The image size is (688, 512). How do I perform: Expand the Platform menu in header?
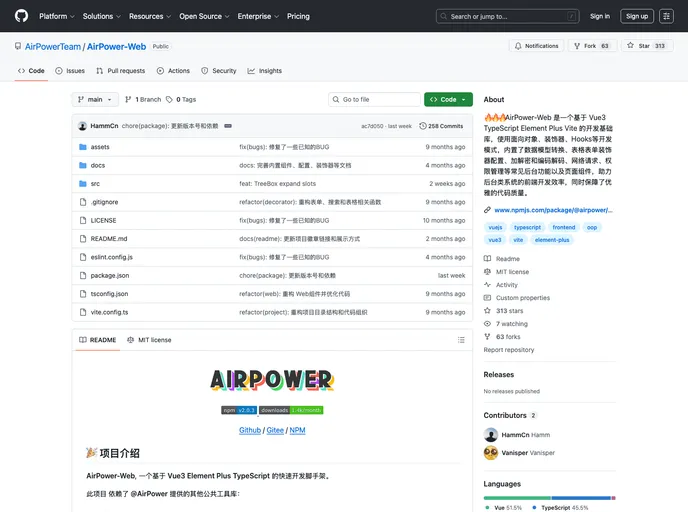(x=56, y=16)
